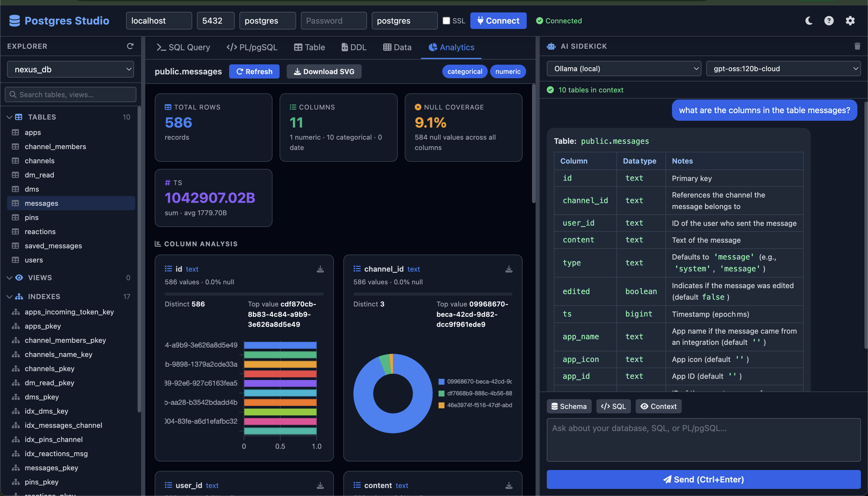Focus the Search tables, views field
The height and width of the screenshot is (496, 868).
click(71, 94)
